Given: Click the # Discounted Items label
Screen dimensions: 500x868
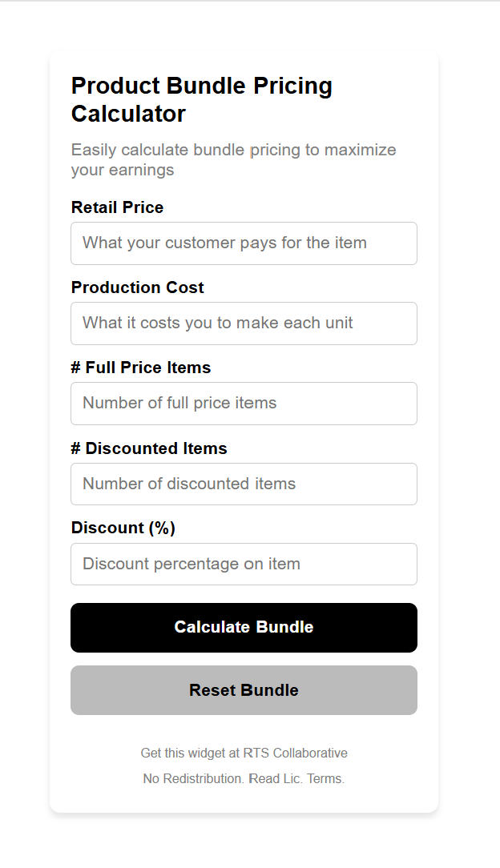Looking at the screenshot, I should [149, 448].
